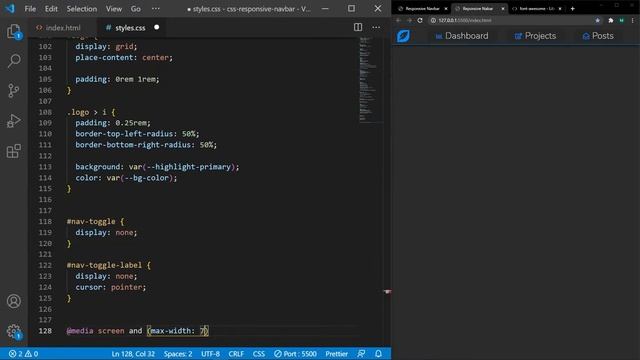Bookmark this page with star icon
Screen dimensions: 640x360
598,20
